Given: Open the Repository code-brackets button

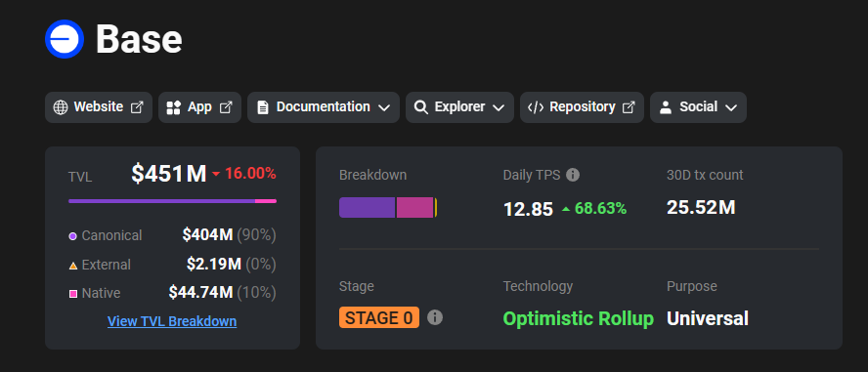Looking at the screenshot, I should pos(582,107).
